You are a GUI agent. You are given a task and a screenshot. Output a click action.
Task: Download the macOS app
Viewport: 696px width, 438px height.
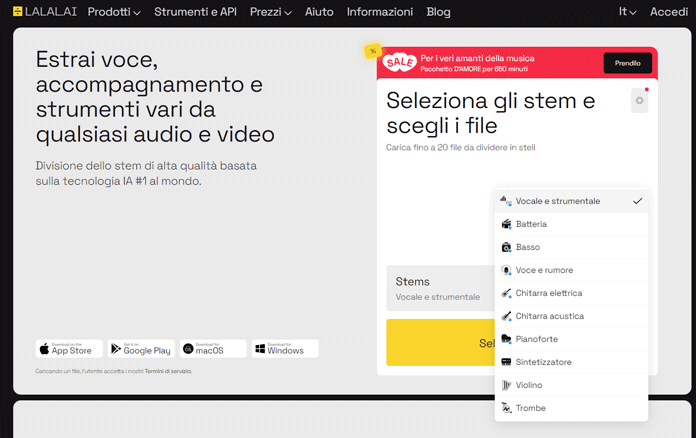(213, 349)
